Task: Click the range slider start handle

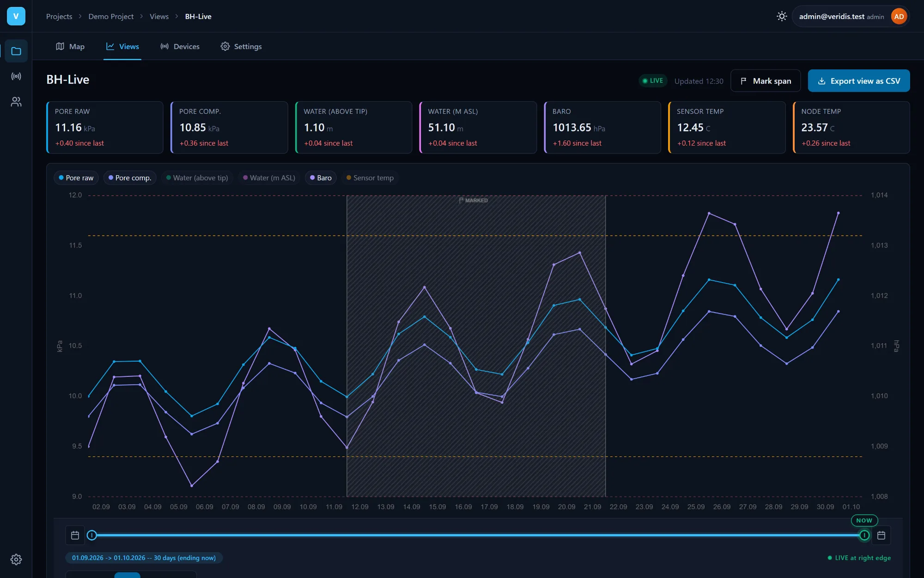Action: tap(92, 535)
